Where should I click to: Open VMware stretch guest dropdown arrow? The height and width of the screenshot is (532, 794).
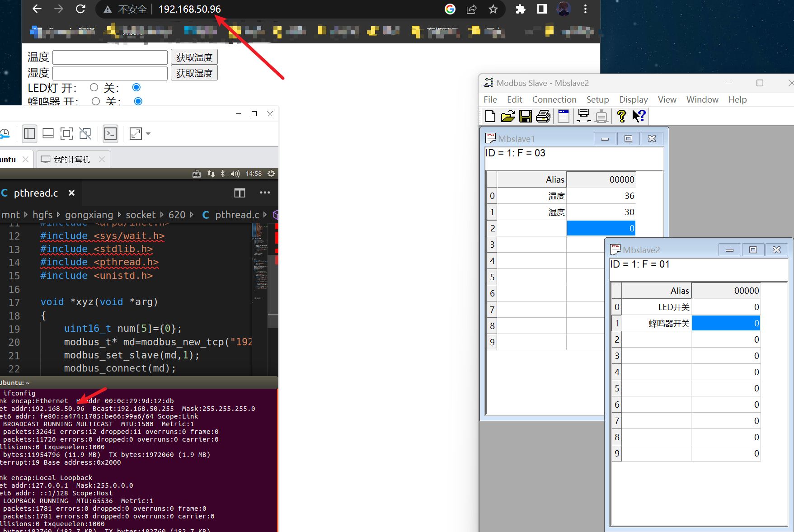pos(148,134)
